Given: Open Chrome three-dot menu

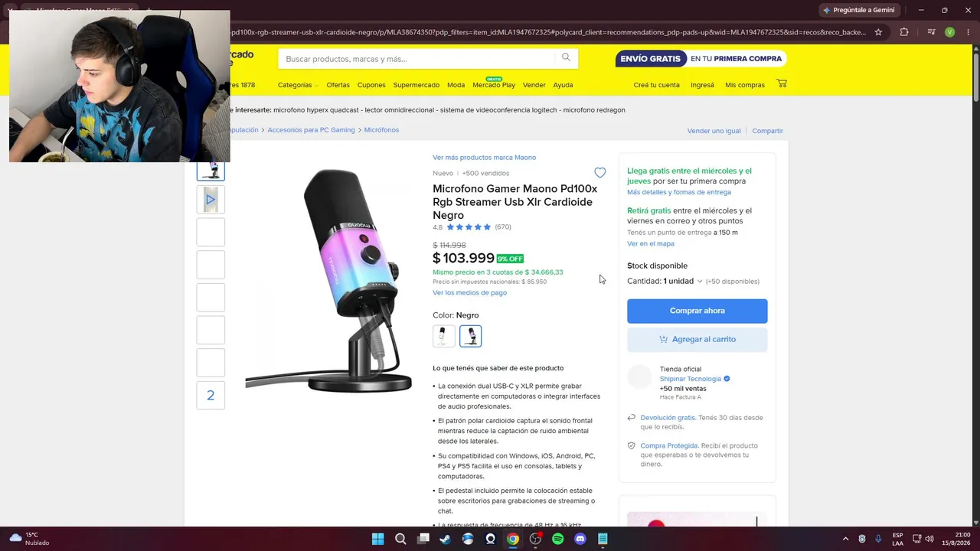Looking at the screenshot, I should pos(967,32).
